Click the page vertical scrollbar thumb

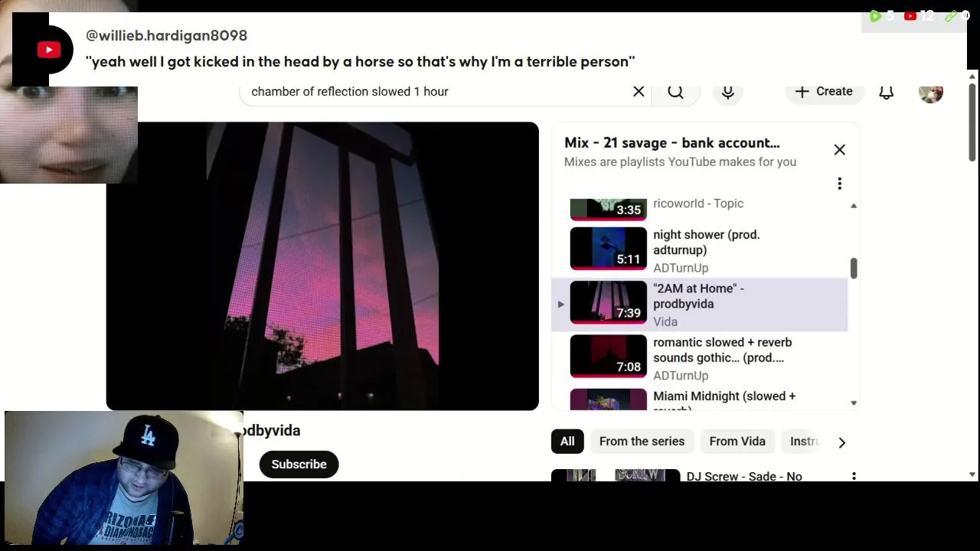click(973, 122)
